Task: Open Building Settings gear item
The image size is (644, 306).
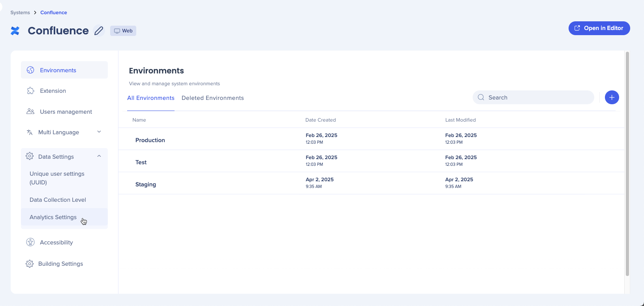Action: 30,264
